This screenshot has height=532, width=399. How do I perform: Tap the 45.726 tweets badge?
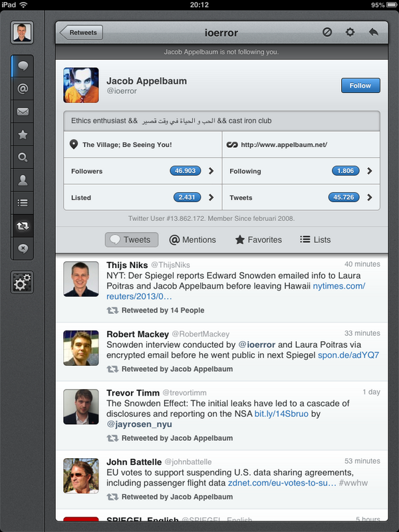point(344,197)
